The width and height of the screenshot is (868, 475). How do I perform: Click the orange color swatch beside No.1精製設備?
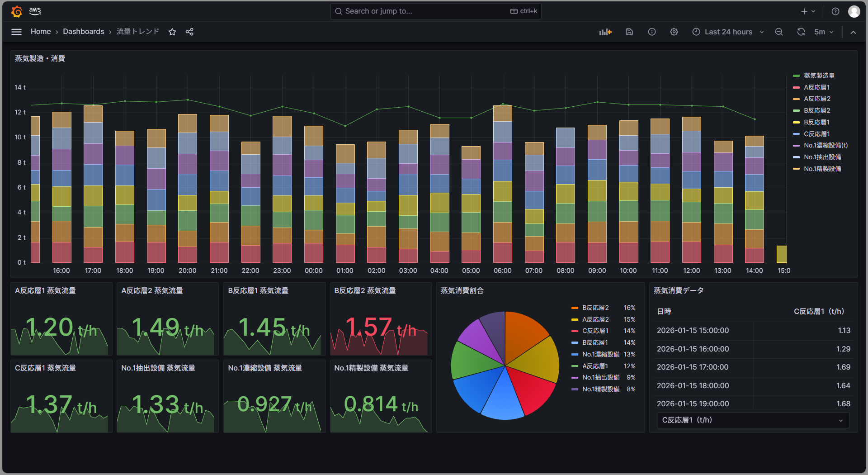point(796,169)
